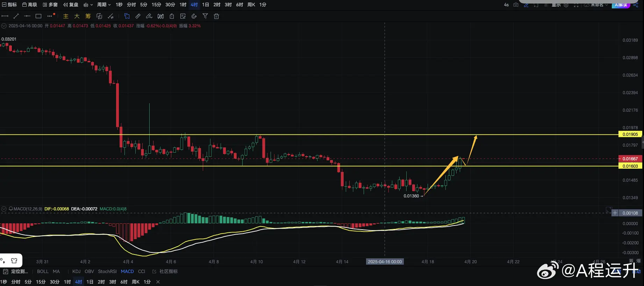
Task: Click the crop-add selection icon in top bar
Action: click(536, 5)
